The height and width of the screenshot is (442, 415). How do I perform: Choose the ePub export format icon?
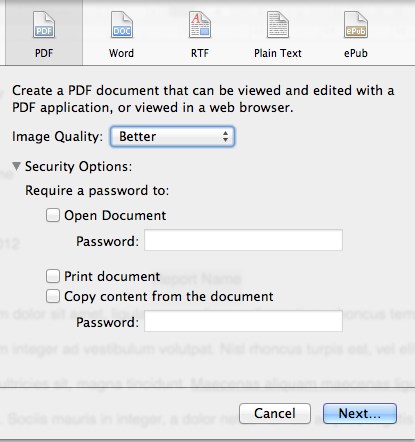356,25
